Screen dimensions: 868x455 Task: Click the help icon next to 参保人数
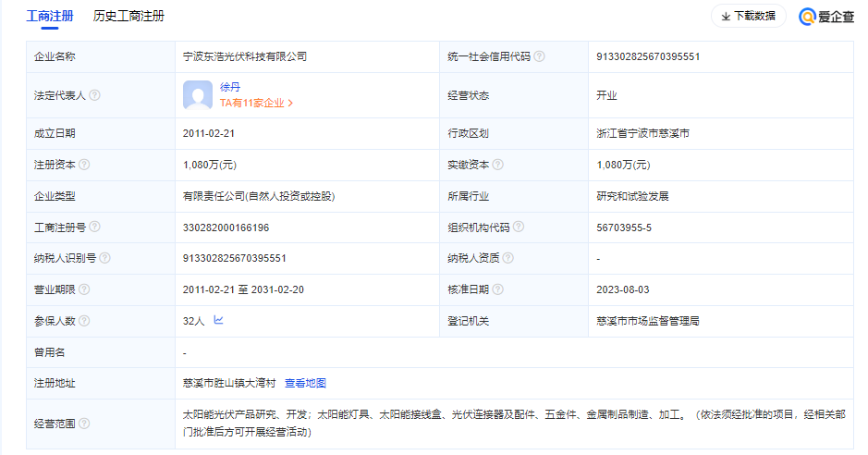pyautogui.click(x=84, y=321)
